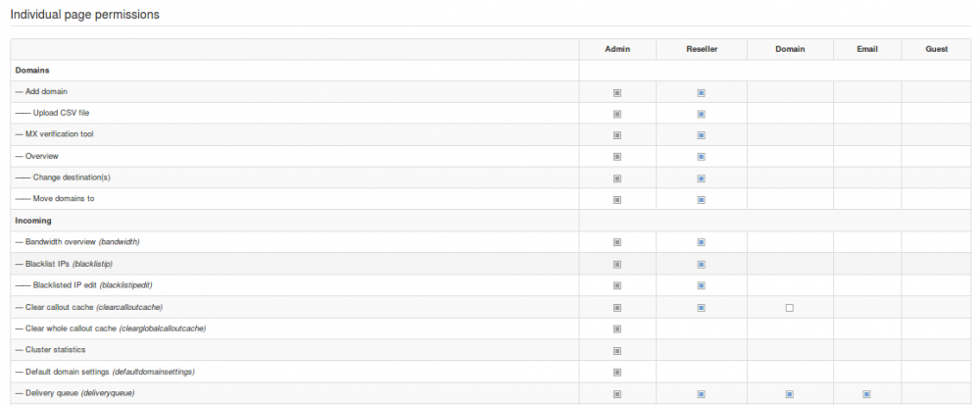Screen dimensions: 980x405
Task: Uncheck Reseller permission for MX verification tool
Action: click(x=702, y=135)
